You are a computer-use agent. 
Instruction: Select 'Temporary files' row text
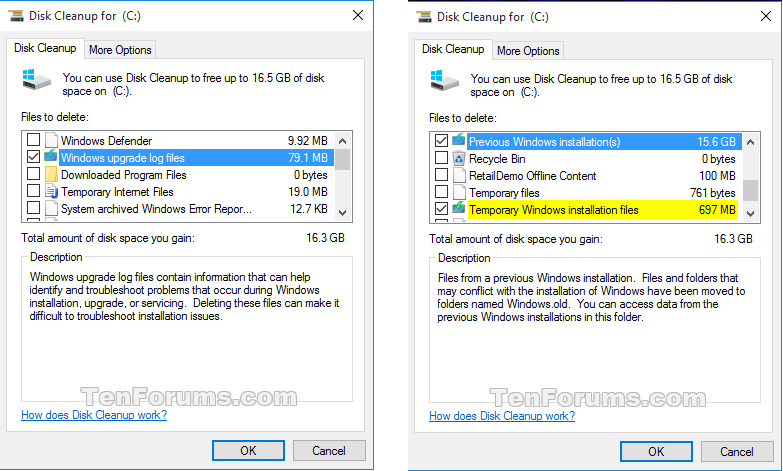(504, 193)
